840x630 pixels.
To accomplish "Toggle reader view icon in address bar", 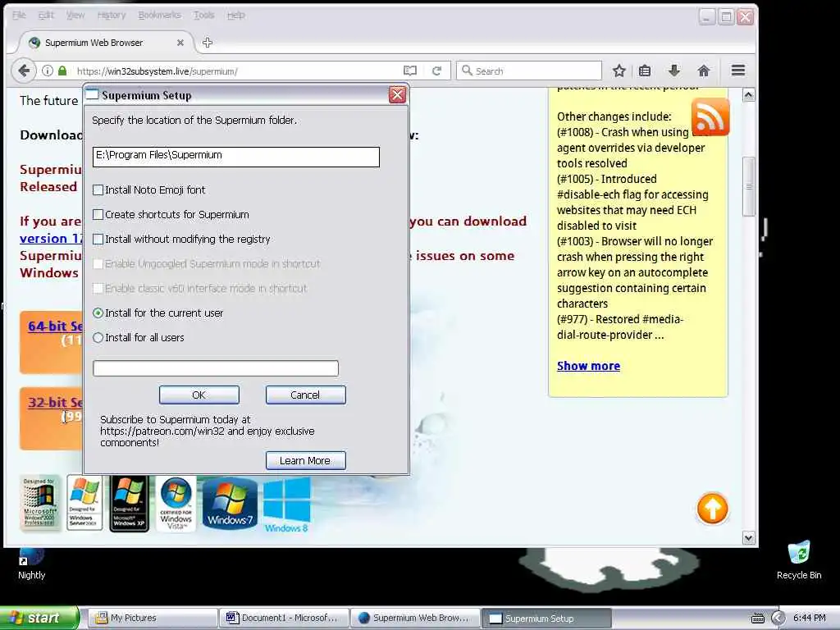I will tap(410, 71).
